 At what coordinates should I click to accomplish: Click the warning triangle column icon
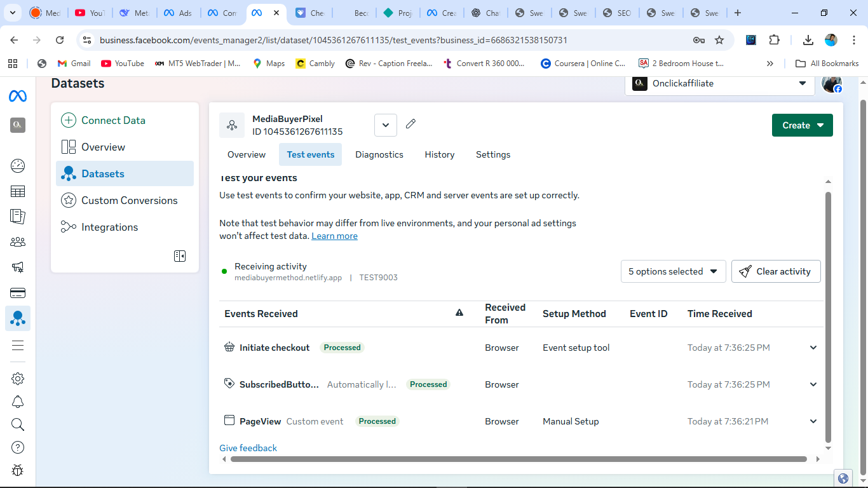tap(459, 313)
